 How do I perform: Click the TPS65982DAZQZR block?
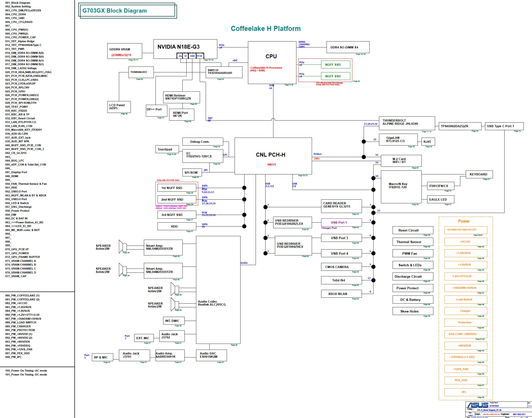[x=460, y=126]
